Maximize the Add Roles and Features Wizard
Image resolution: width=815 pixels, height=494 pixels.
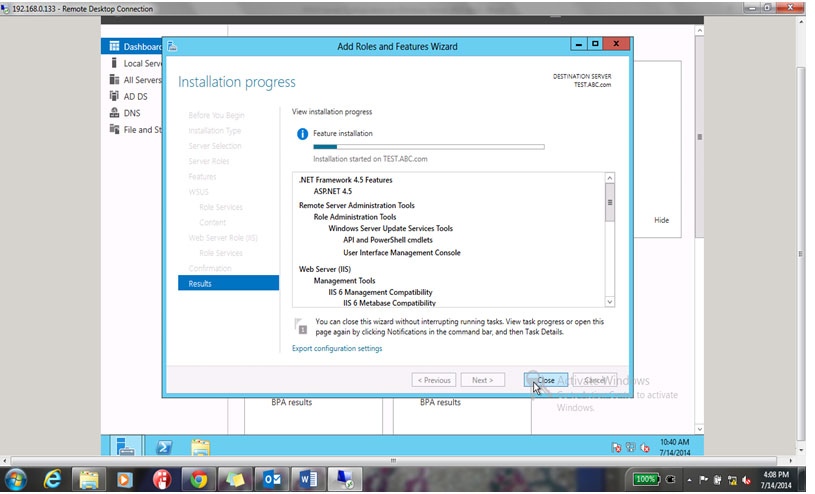[x=595, y=44]
